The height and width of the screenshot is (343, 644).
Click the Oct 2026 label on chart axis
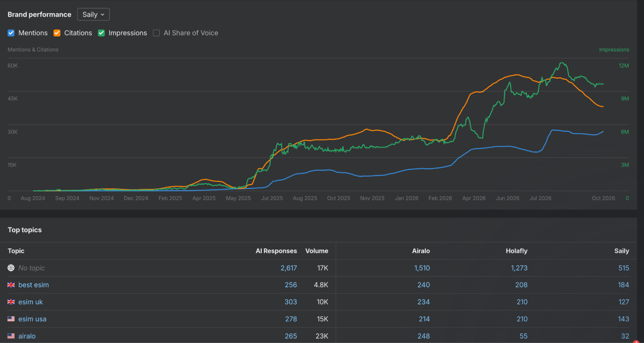click(x=603, y=198)
